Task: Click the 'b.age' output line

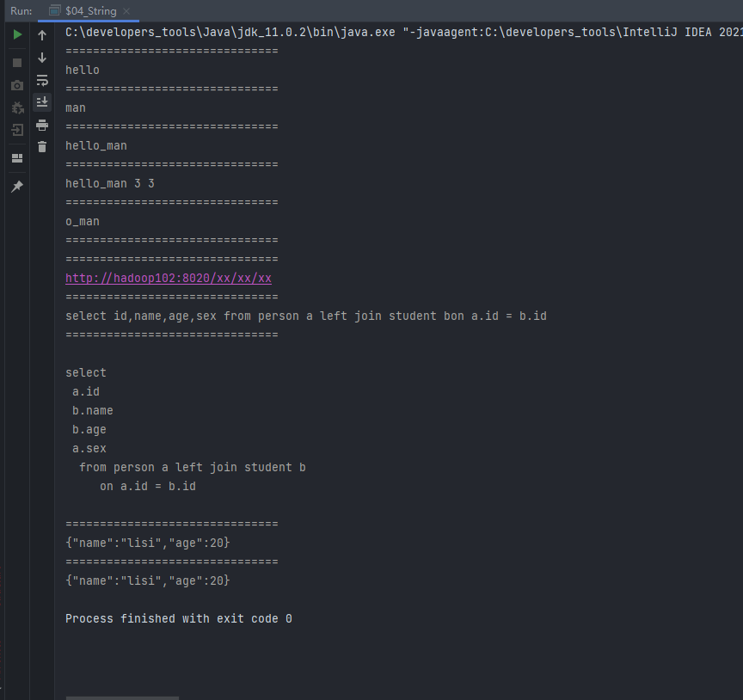Action: point(89,430)
